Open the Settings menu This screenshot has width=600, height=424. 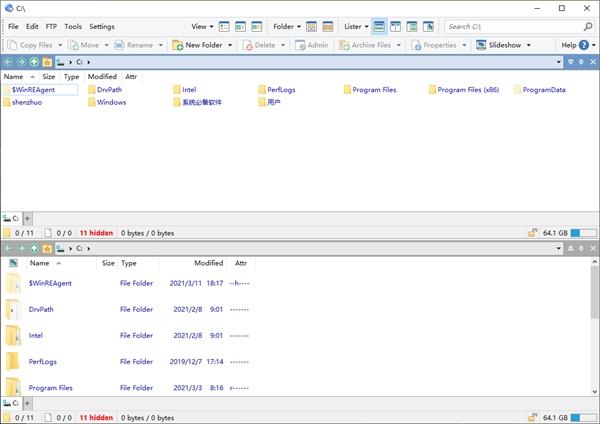point(102,27)
